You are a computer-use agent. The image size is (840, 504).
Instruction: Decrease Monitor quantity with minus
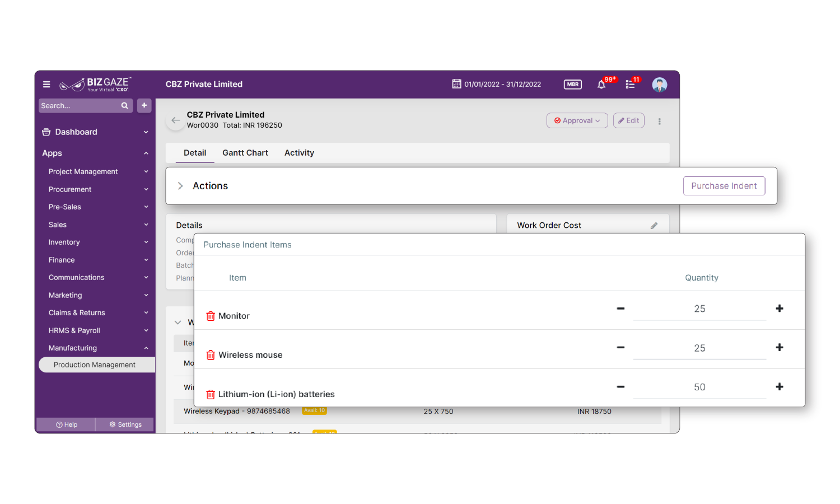coord(620,309)
